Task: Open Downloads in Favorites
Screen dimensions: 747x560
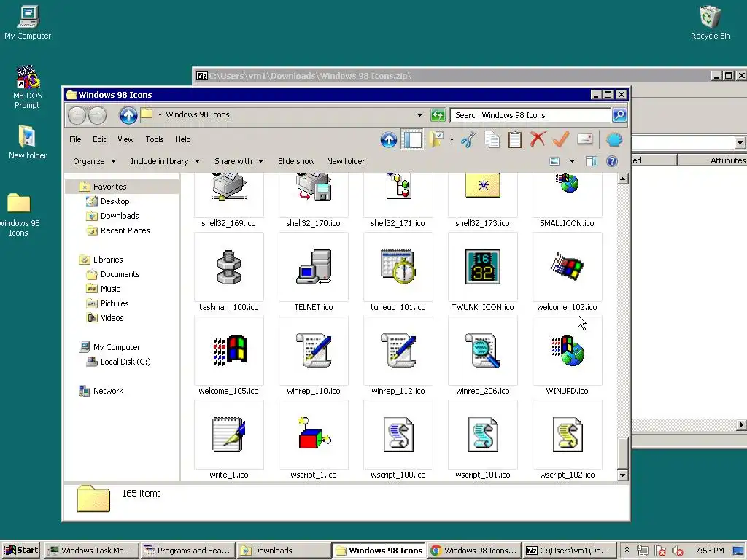Action: click(x=120, y=216)
